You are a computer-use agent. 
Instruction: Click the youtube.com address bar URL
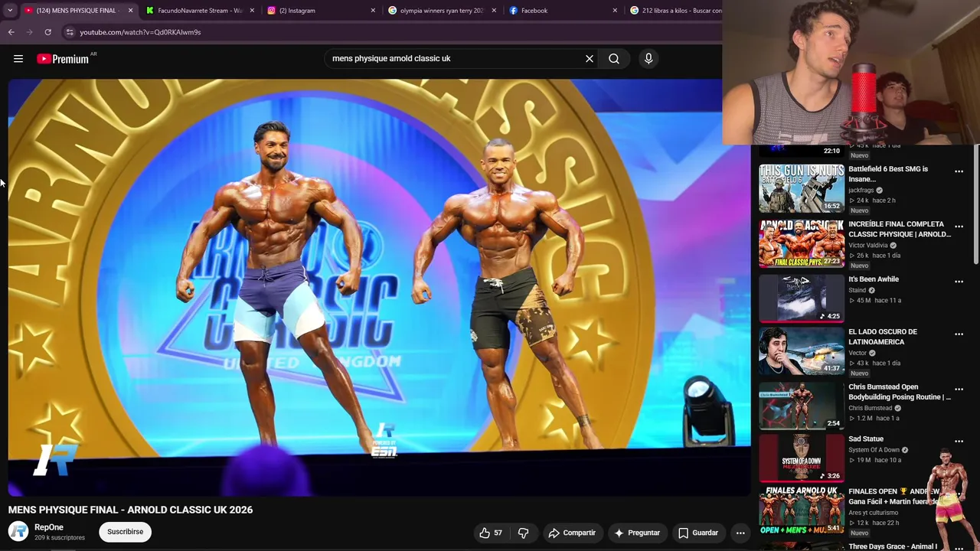tap(140, 32)
